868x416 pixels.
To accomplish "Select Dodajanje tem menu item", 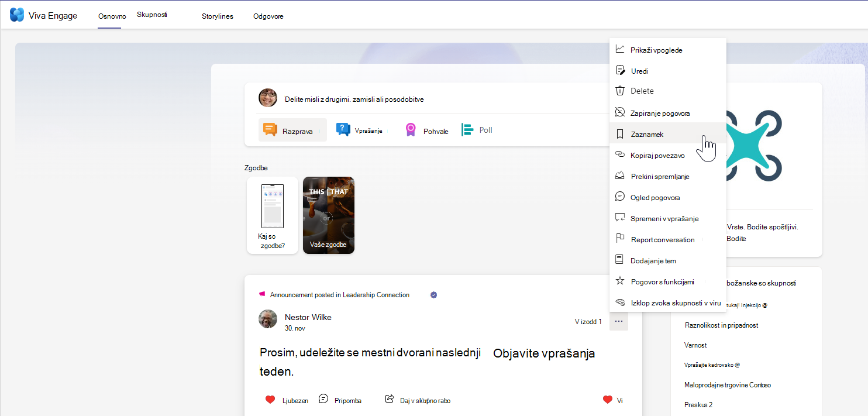I will [x=667, y=260].
